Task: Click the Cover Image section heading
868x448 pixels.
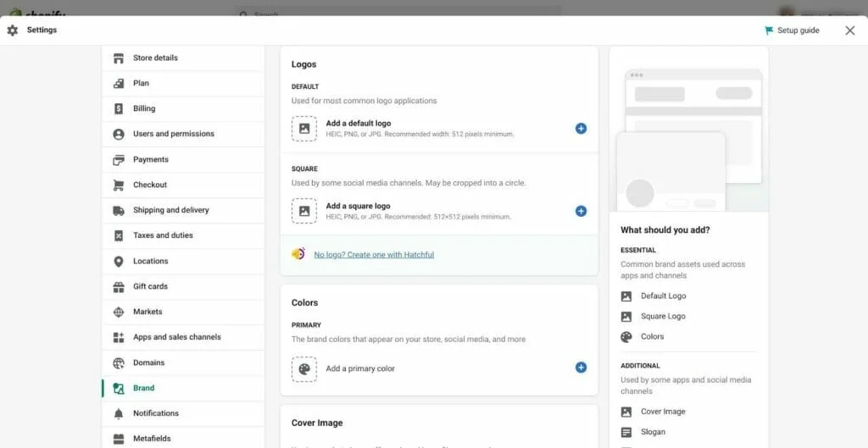Action: [317, 423]
